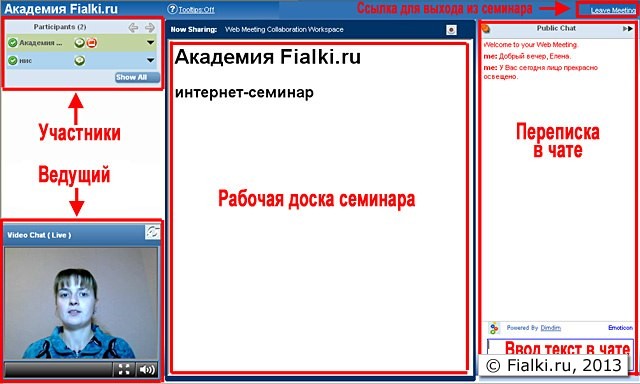Click the Show All button

tap(137, 77)
